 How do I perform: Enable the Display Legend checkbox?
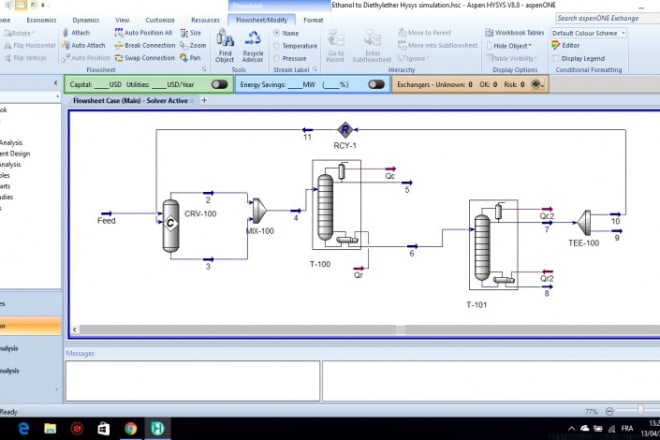coord(556,58)
